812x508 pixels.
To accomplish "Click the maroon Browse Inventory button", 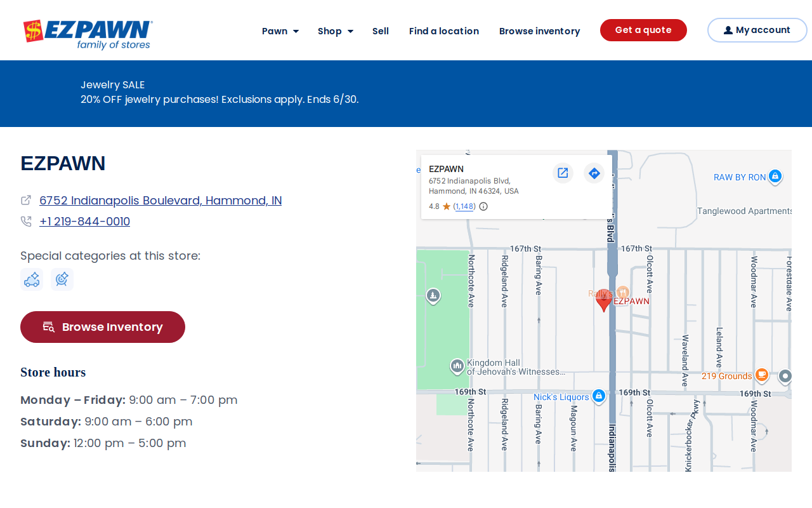I will click(x=103, y=327).
